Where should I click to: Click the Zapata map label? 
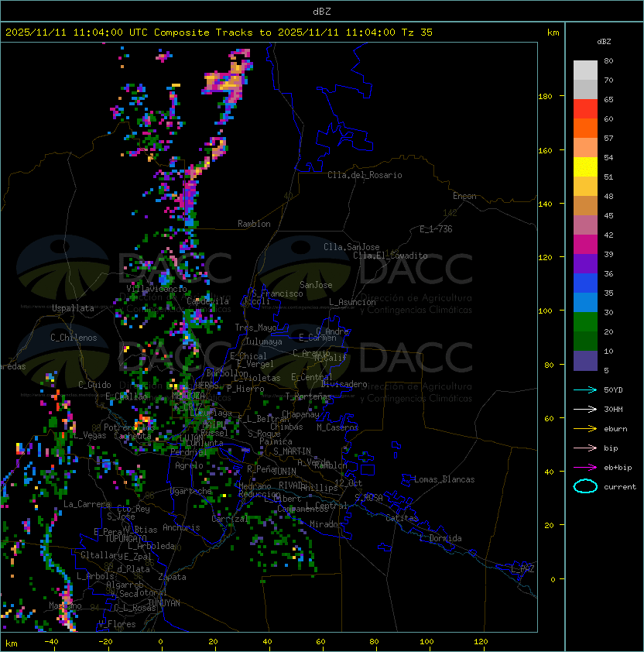point(172,577)
